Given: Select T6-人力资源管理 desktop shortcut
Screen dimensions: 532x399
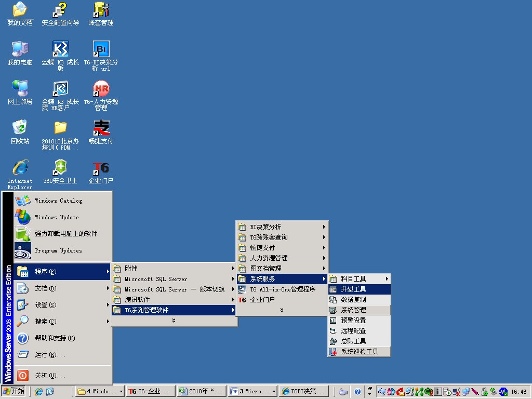Looking at the screenshot, I should pyautogui.click(x=101, y=96).
